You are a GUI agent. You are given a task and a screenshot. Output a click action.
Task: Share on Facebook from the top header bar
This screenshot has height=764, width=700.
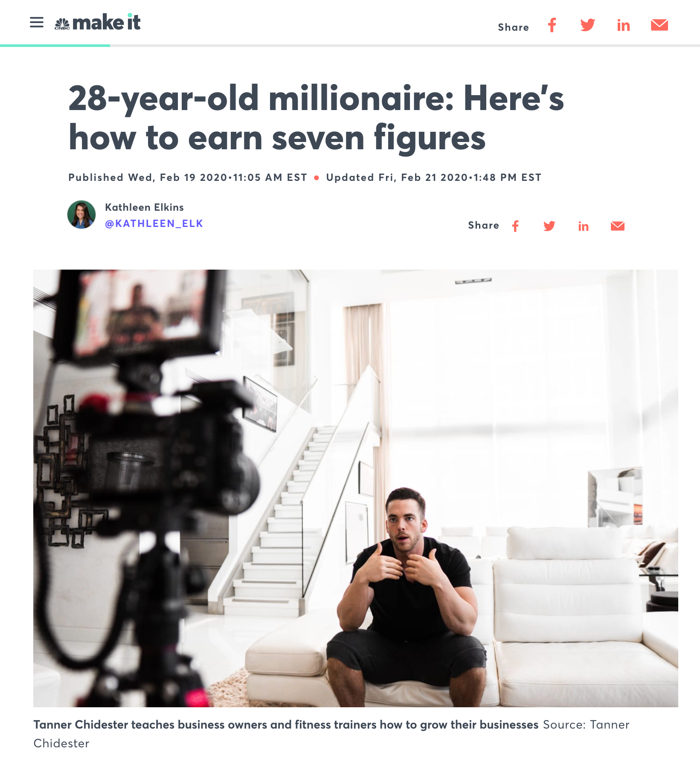(552, 25)
